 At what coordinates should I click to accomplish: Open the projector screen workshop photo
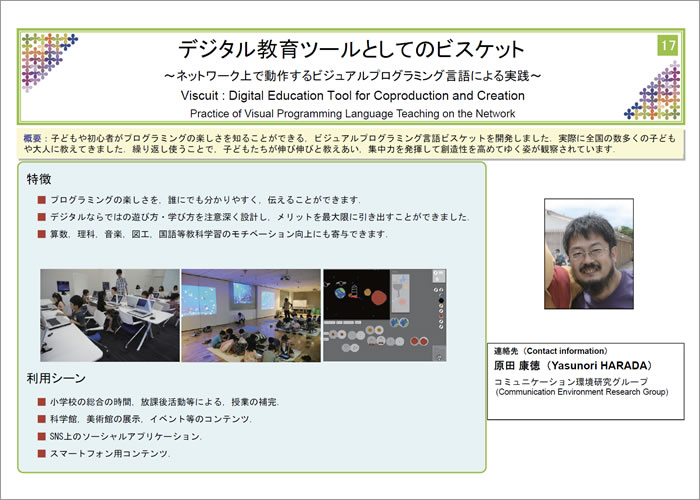[250, 314]
